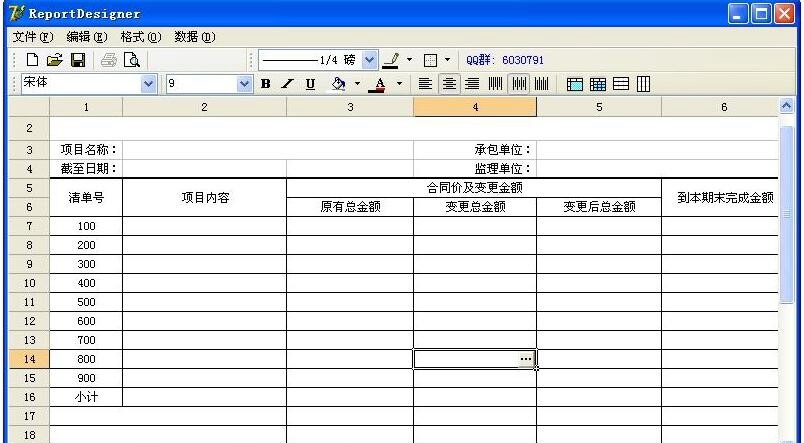Viewport: 804px width, 443px height.
Task: Toggle italic formatting
Action: click(288, 84)
